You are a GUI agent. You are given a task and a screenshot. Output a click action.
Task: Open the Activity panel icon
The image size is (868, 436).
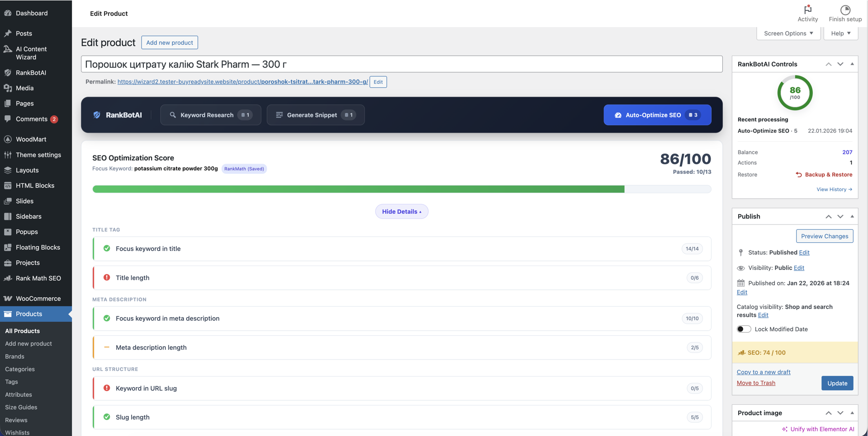pyautogui.click(x=808, y=9)
